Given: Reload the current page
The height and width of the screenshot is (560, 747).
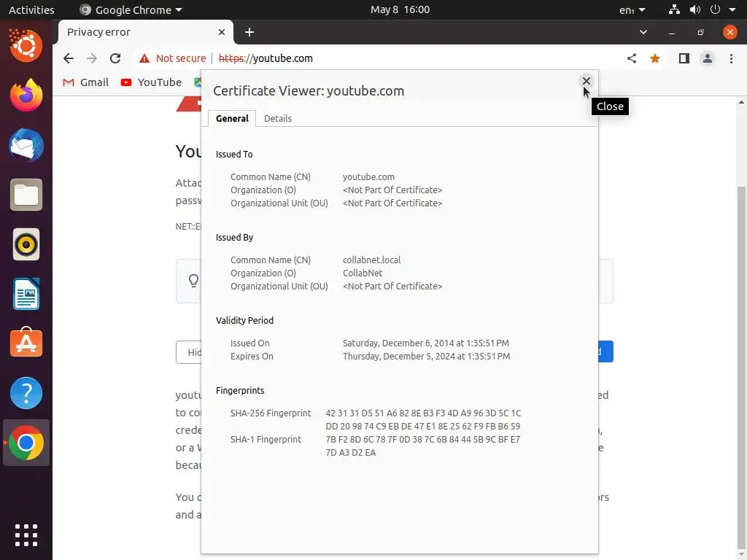Looking at the screenshot, I should pos(115,58).
